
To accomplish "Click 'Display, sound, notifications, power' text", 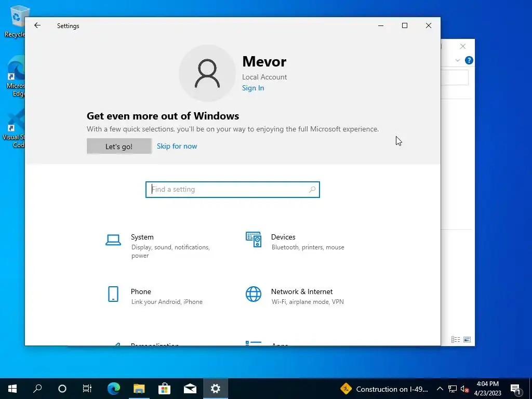I will 170,251.
